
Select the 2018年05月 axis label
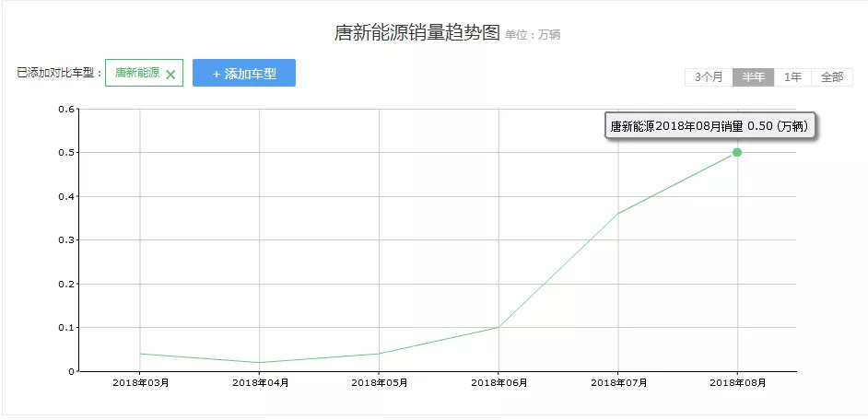(380, 382)
